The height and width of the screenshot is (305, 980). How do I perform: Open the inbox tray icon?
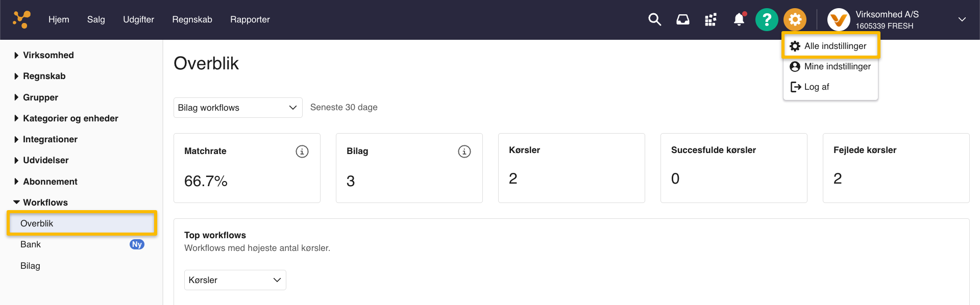pyautogui.click(x=682, y=19)
